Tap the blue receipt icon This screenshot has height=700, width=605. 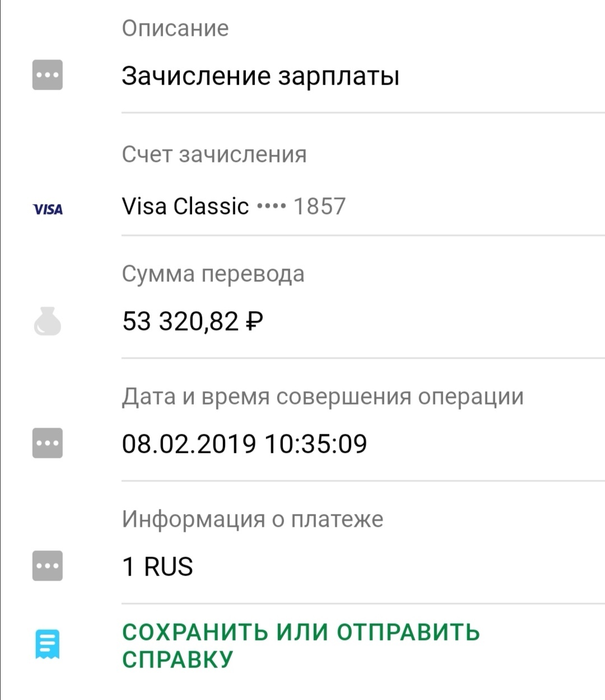coord(48,645)
